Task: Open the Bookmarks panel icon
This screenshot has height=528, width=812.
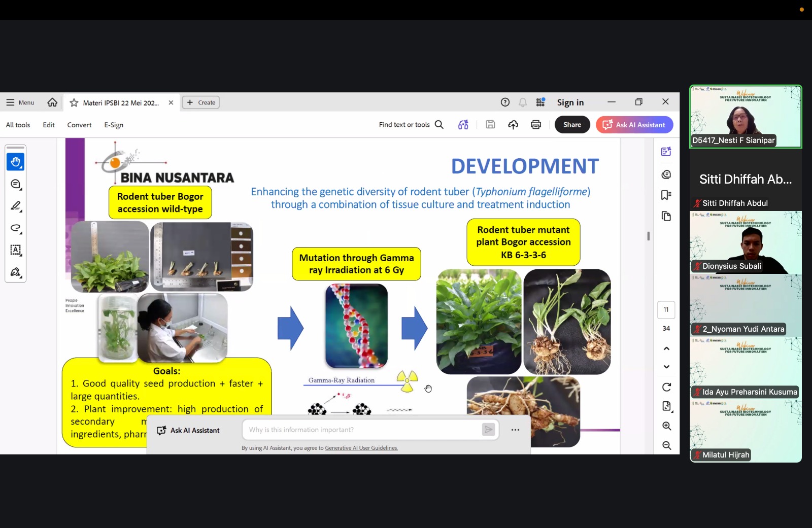Action: click(666, 195)
